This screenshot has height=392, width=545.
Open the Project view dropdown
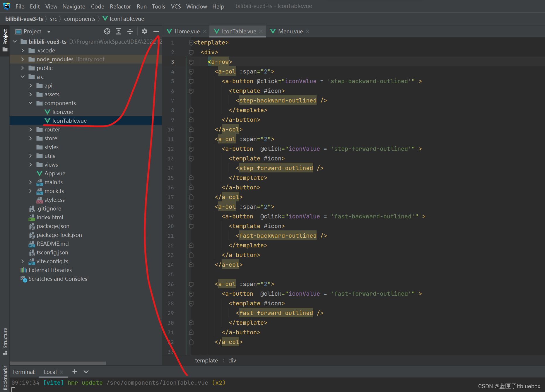(x=49, y=32)
